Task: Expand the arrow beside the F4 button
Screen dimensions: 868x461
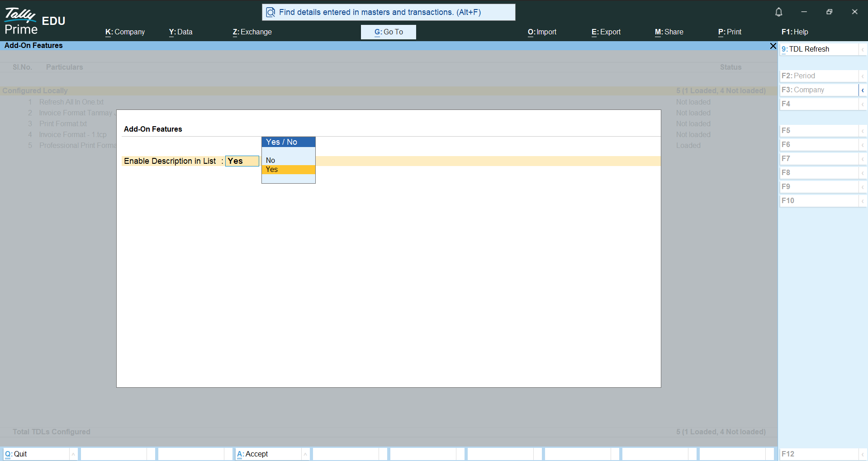Action: point(863,104)
